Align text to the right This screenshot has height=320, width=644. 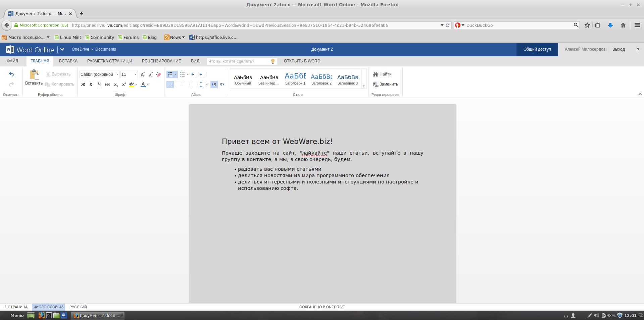[x=186, y=85]
